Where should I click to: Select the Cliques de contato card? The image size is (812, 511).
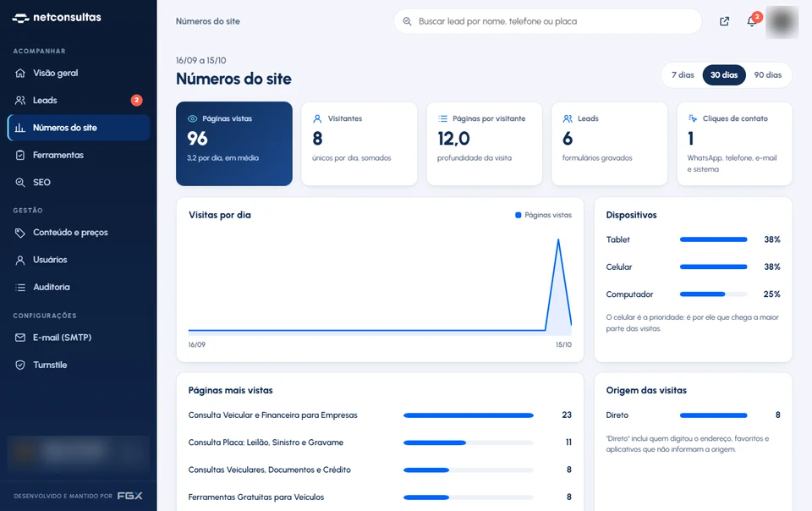(734, 144)
